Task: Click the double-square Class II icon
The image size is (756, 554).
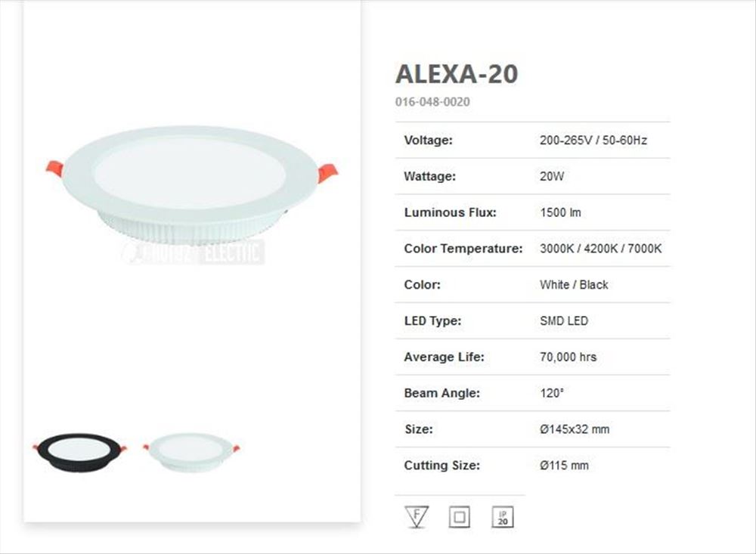Action: click(459, 517)
